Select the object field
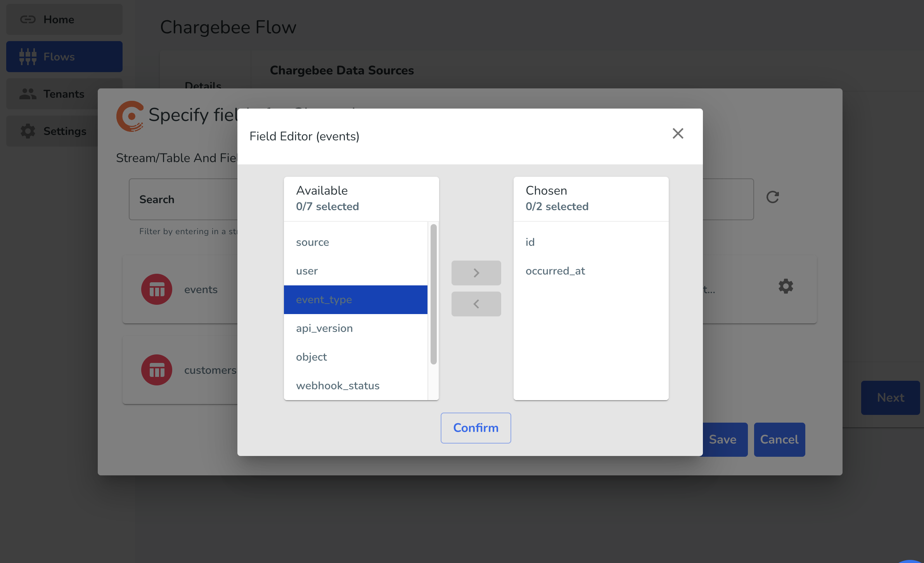This screenshot has width=924, height=563. point(356,357)
